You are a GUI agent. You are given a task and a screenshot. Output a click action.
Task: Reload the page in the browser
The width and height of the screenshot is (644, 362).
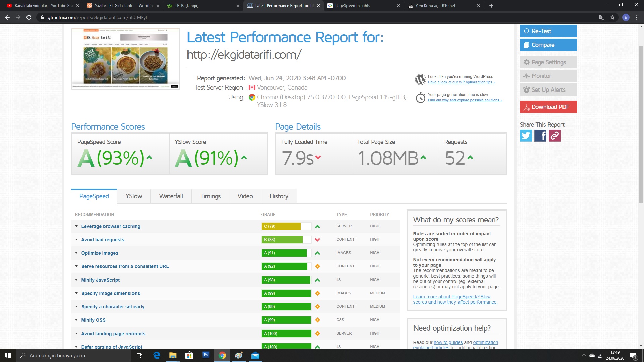pos(29,17)
